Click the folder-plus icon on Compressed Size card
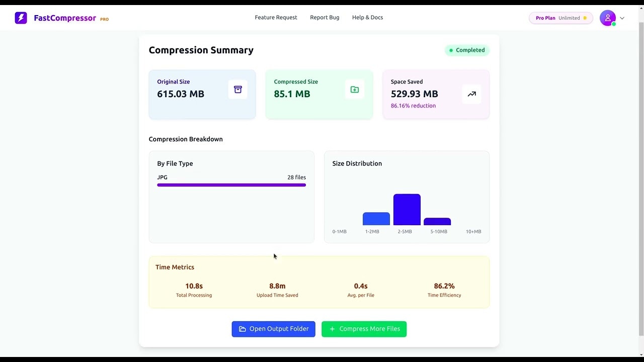644x362 pixels. 354,89
